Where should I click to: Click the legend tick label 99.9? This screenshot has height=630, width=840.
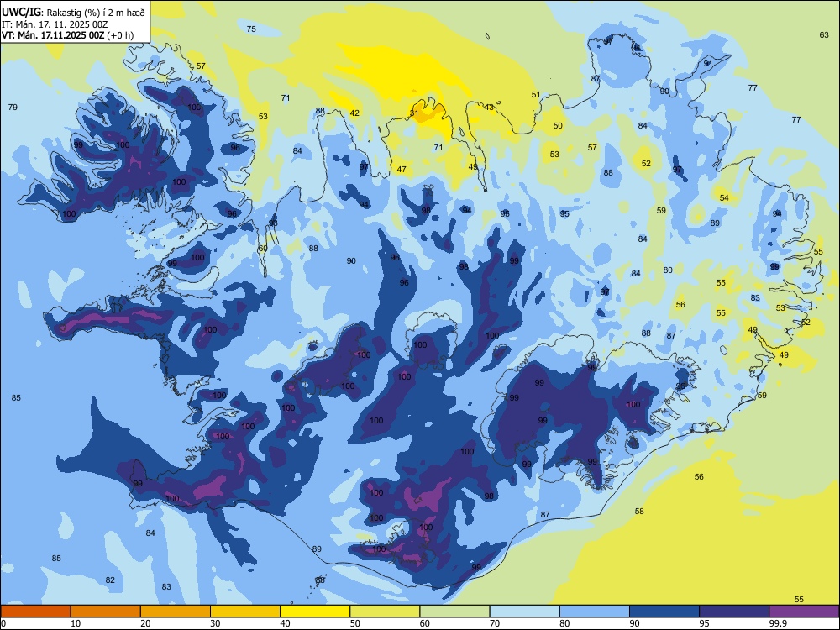tap(778, 623)
